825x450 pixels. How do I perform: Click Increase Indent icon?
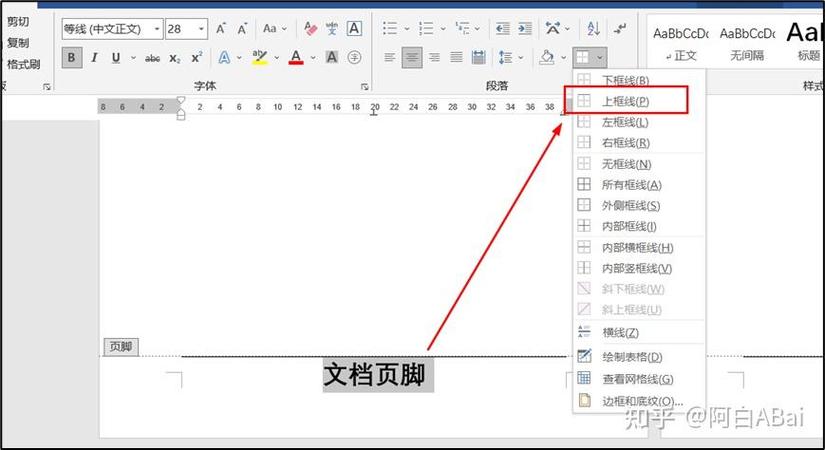[525, 28]
